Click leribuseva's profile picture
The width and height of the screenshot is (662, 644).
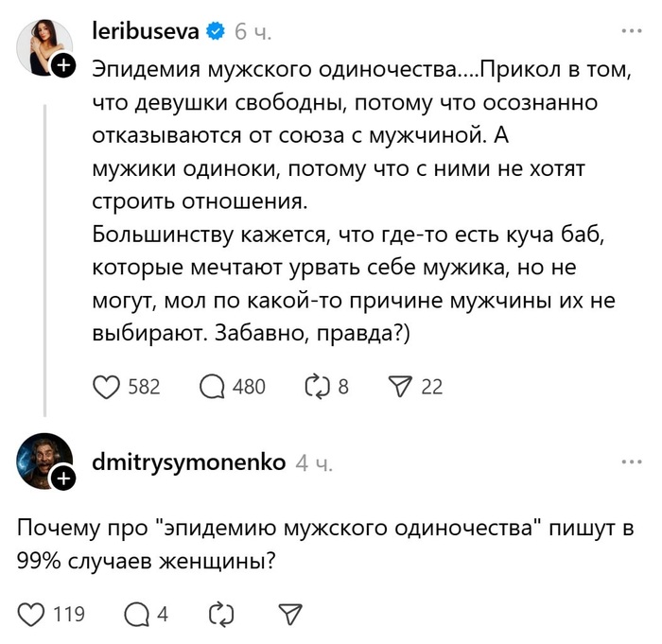coord(43,45)
